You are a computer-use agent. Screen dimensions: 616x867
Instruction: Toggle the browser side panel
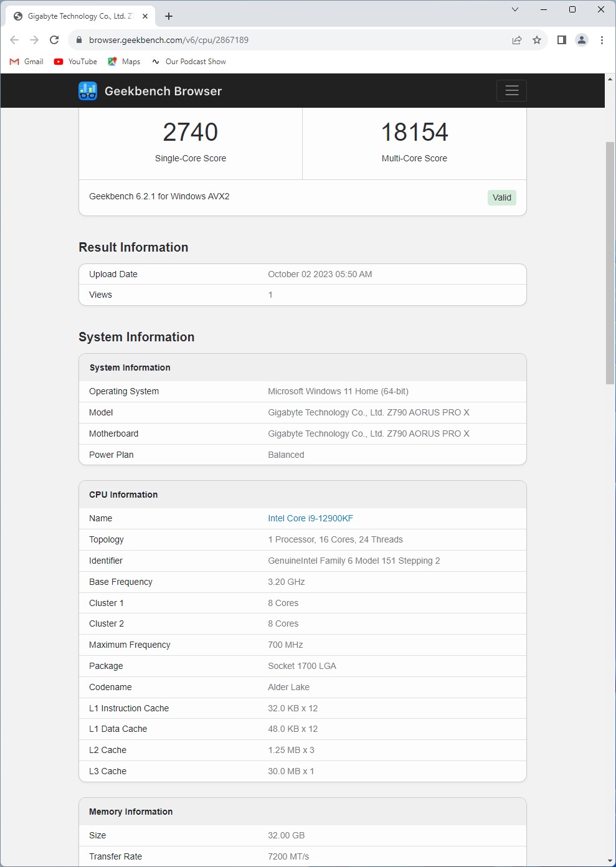click(562, 40)
